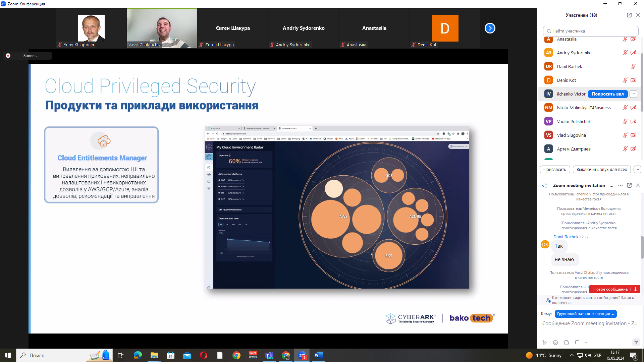This screenshot has width=644, height=362.
Task: Pop out the chat panel
Action: tap(629, 185)
